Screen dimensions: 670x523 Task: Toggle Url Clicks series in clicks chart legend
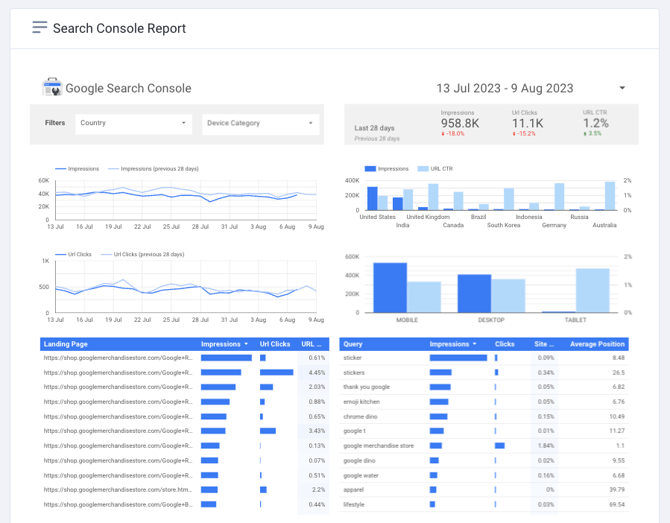point(73,254)
